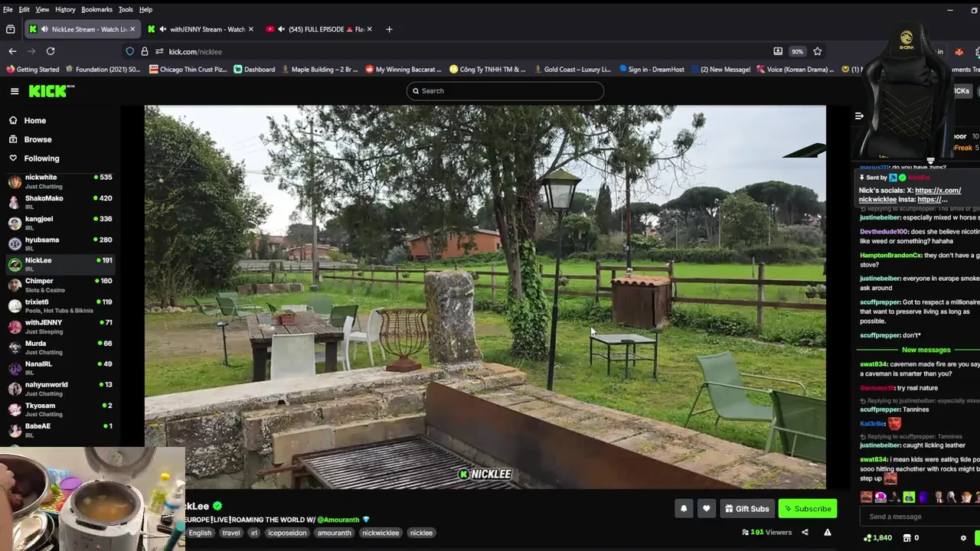Mute audio on the NickLee Stream tab
The width and height of the screenshot is (980, 551).
coord(45,29)
